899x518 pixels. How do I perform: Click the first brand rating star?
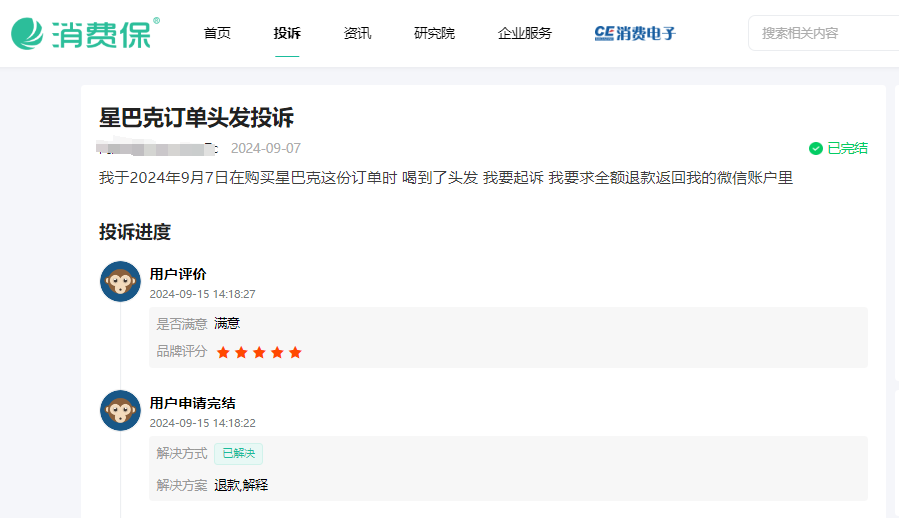(223, 352)
